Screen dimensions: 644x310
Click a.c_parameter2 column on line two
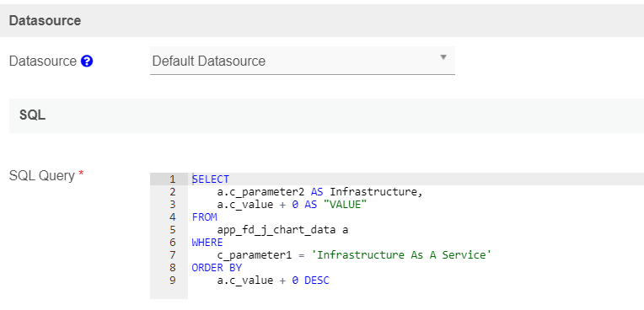(260, 192)
